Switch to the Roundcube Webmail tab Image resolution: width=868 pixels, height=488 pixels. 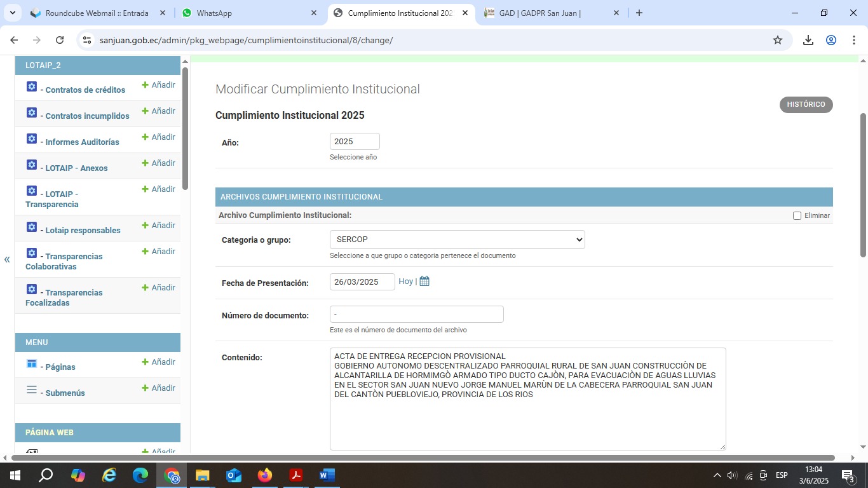[x=95, y=13]
